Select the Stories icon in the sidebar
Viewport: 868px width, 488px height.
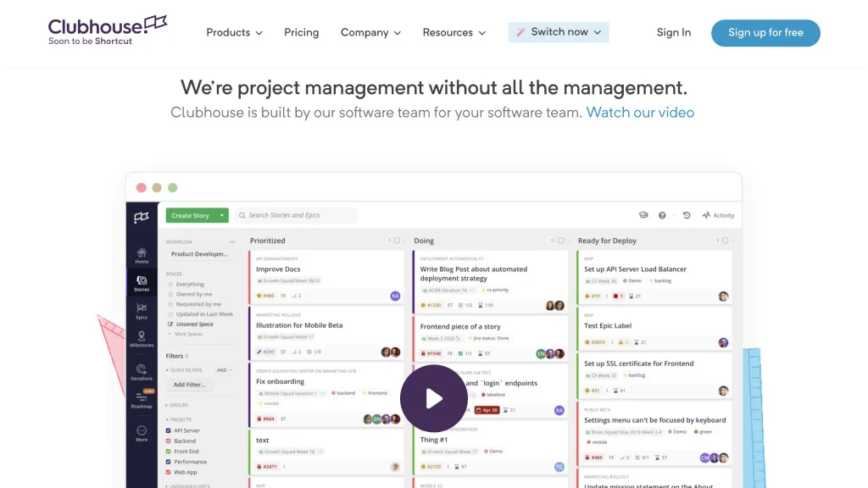pyautogui.click(x=142, y=283)
